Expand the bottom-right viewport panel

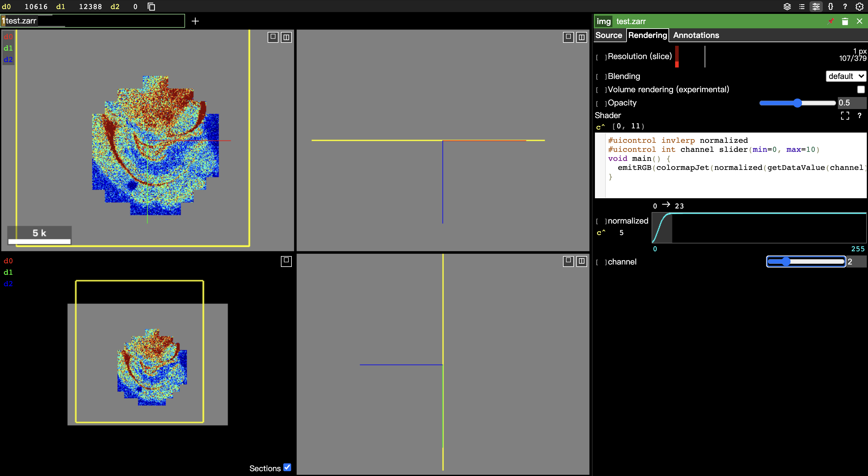(568, 261)
